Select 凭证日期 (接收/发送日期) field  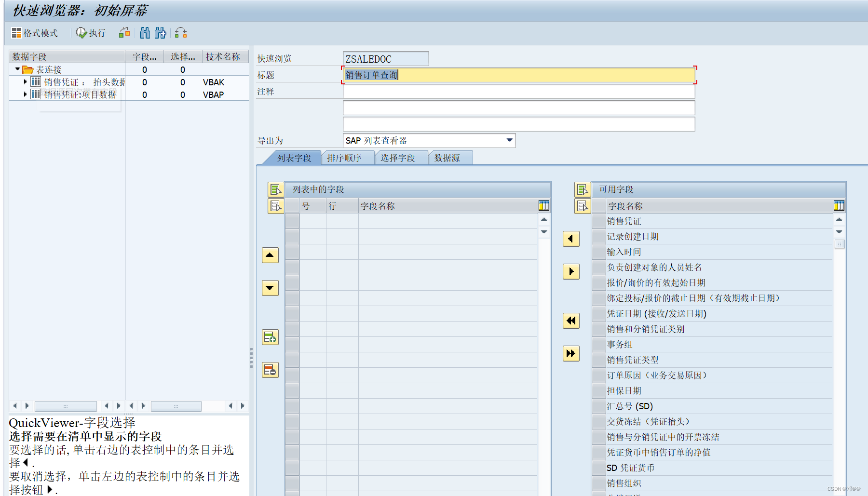coord(719,314)
